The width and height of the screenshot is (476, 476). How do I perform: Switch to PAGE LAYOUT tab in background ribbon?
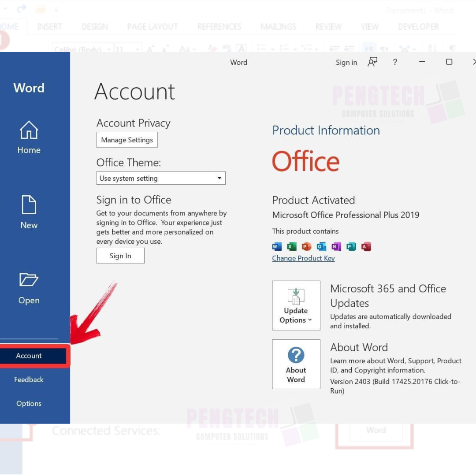pos(152,27)
